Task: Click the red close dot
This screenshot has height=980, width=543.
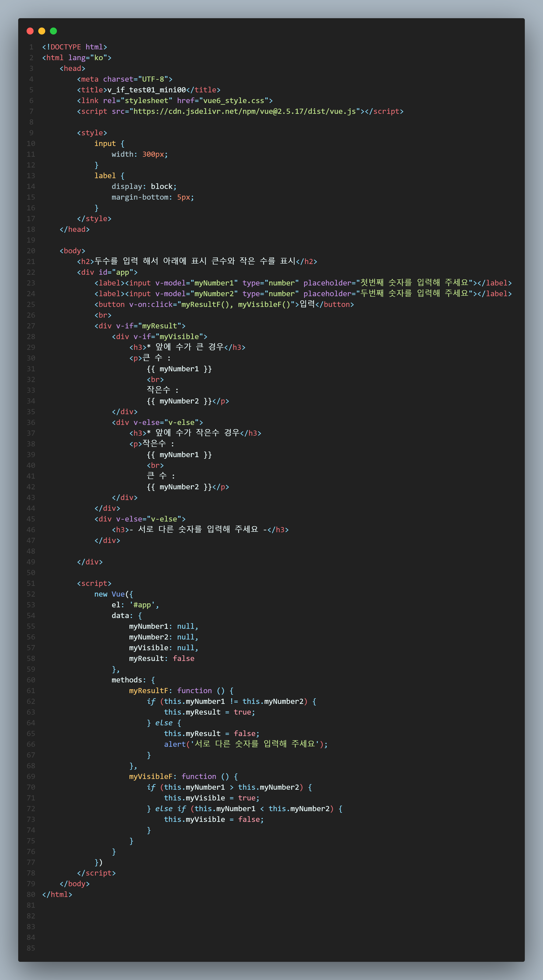Action: 30,31
